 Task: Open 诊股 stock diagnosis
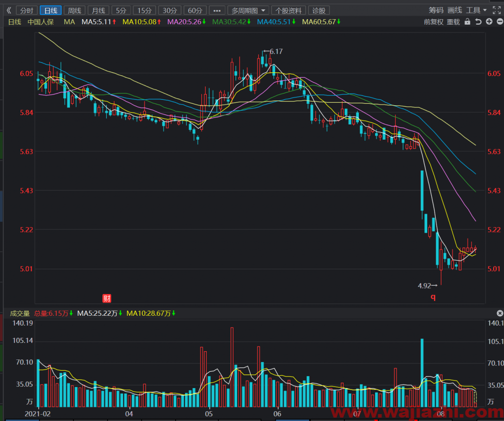coord(319,11)
